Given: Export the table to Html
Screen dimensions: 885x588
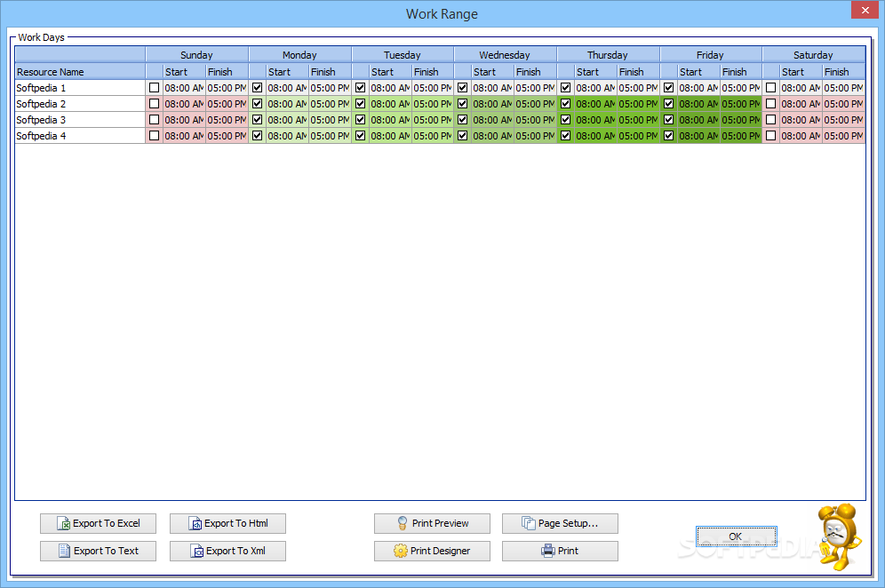Looking at the screenshot, I should [x=227, y=524].
